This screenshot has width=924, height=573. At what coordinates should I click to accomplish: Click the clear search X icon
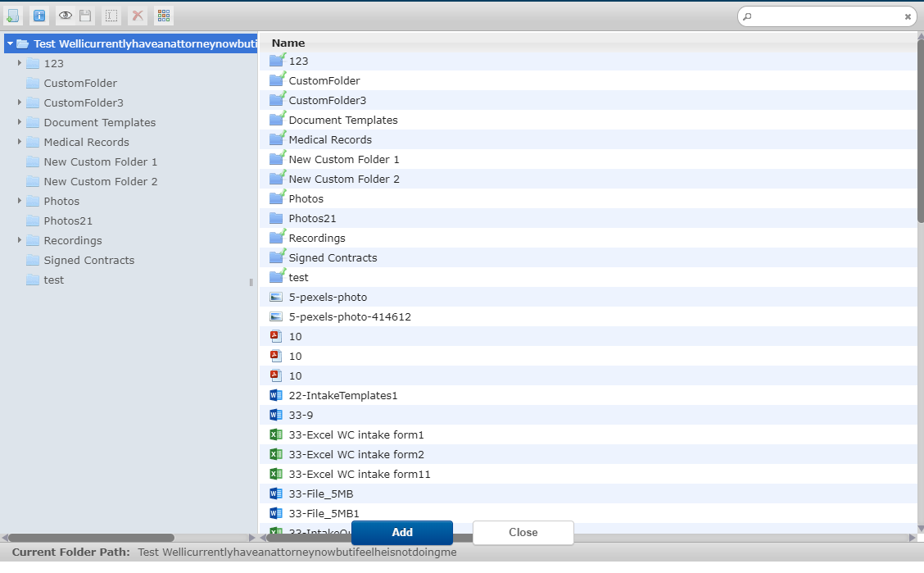click(908, 16)
